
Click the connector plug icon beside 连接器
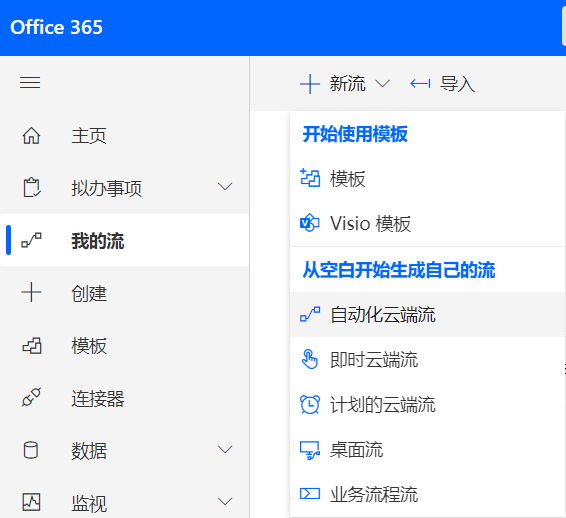pos(31,397)
